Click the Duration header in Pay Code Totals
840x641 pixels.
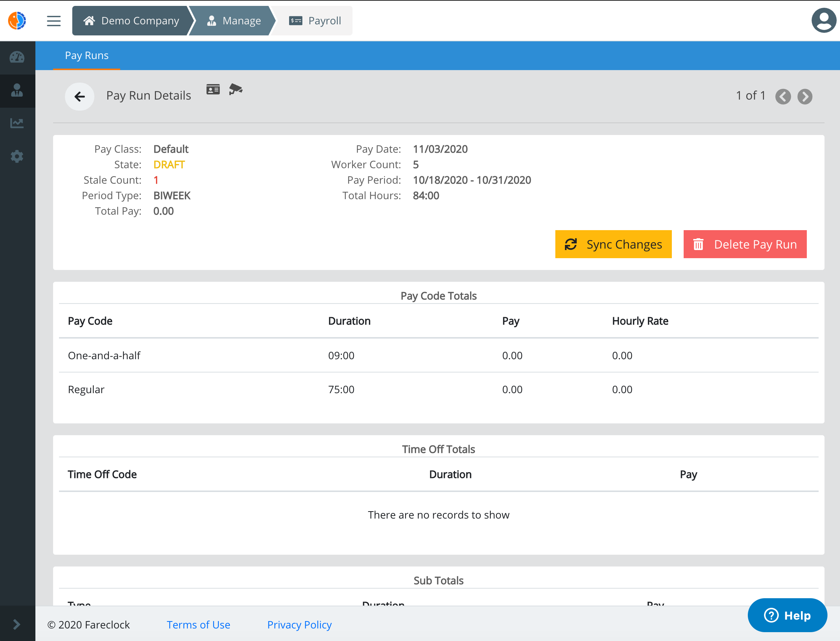[x=349, y=321]
